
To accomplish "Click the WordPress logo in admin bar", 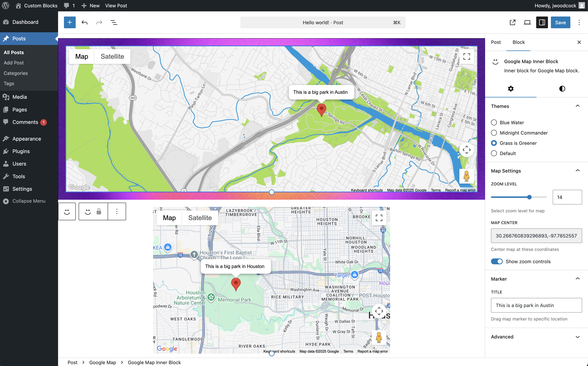I will (6, 6).
